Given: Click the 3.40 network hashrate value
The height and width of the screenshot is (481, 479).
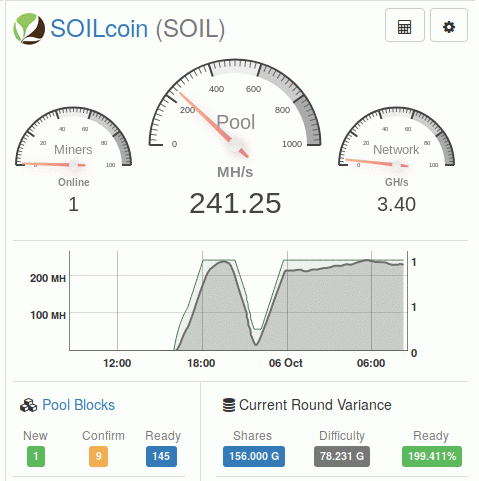Looking at the screenshot, I should [x=396, y=204].
